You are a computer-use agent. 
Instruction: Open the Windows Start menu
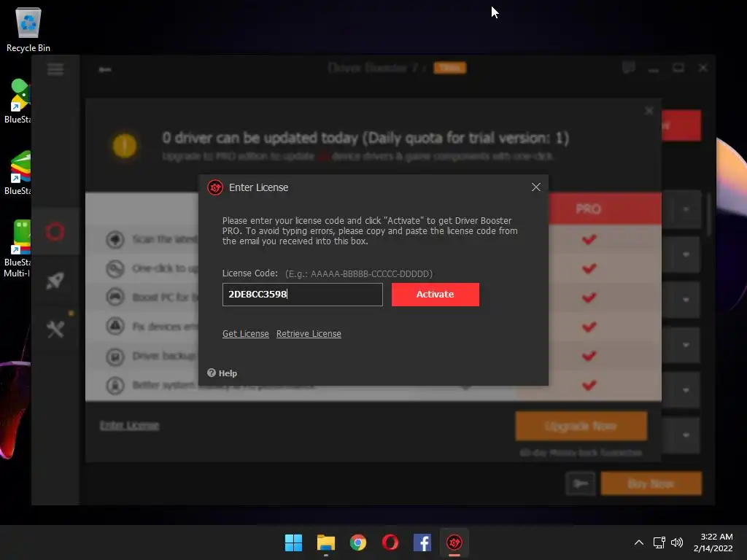click(x=293, y=542)
